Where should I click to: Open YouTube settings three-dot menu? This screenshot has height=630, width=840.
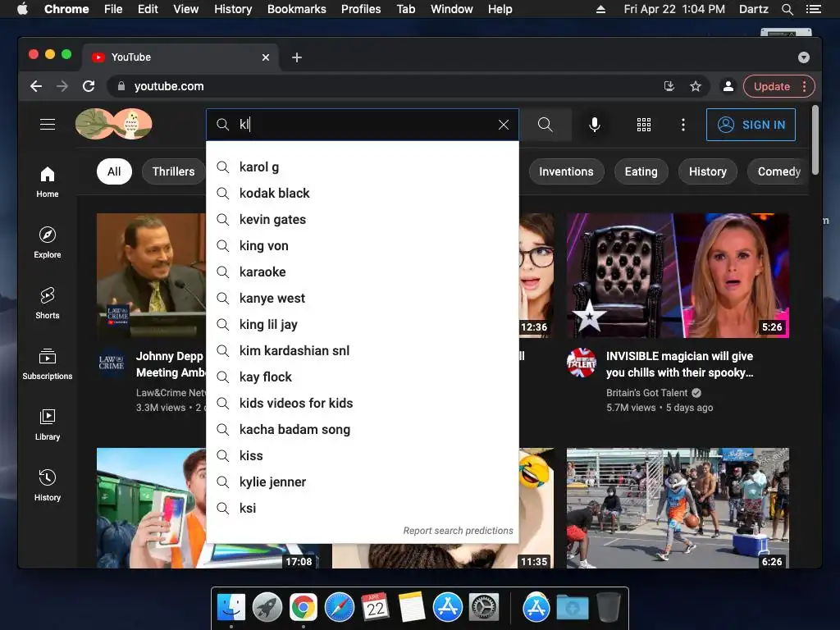683,125
